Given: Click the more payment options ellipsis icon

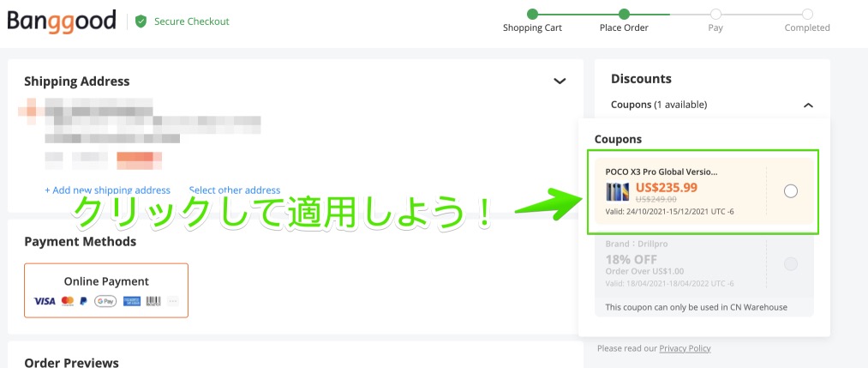Looking at the screenshot, I should point(173,301).
